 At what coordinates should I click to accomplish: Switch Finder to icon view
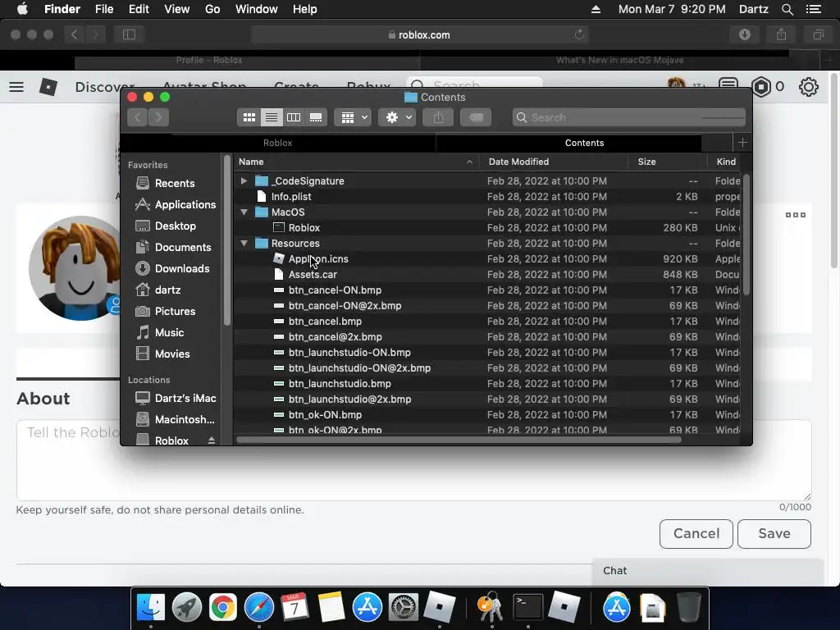point(249,117)
